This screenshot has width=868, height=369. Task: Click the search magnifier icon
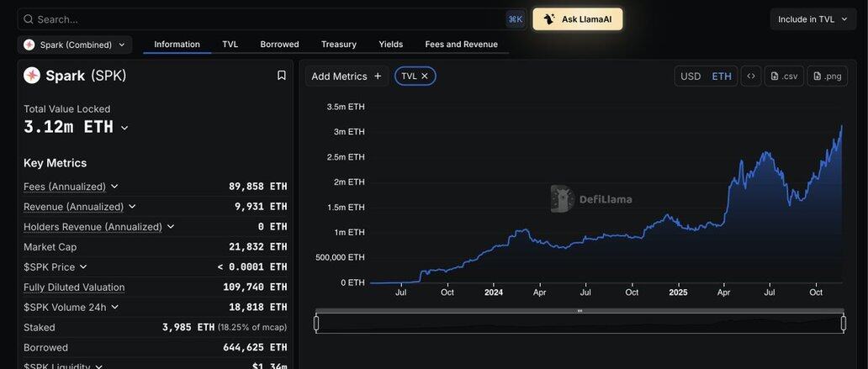29,19
